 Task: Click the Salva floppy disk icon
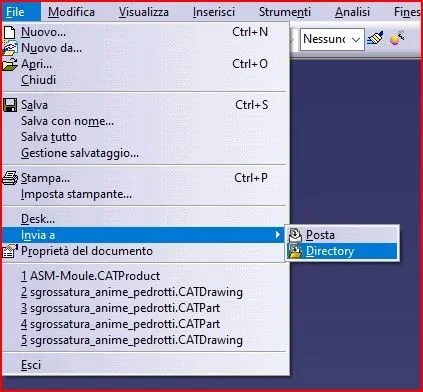(x=10, y=105)
